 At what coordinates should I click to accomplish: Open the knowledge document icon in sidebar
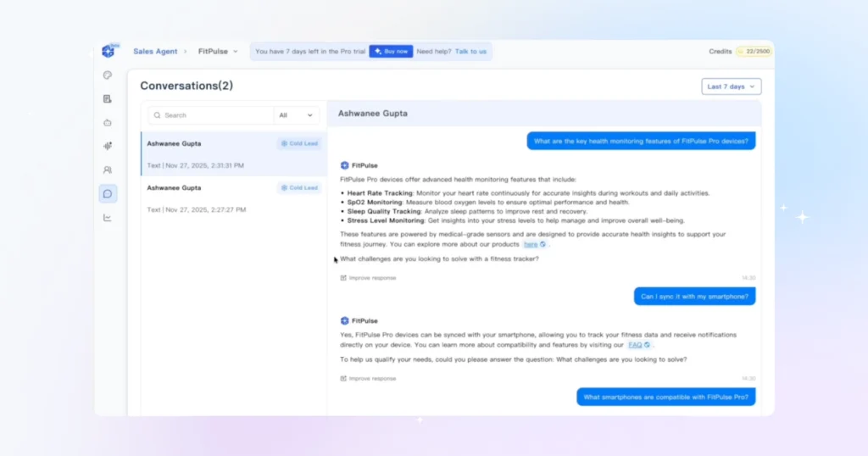click(x=108, y=99)
